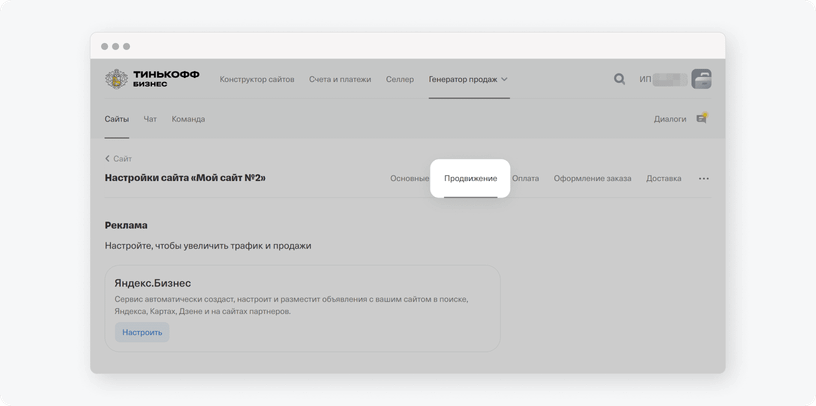Open the Конструктор сайтов menu
Image resolution: width=816 pixels, height=406 pixels.
[257, 80]
